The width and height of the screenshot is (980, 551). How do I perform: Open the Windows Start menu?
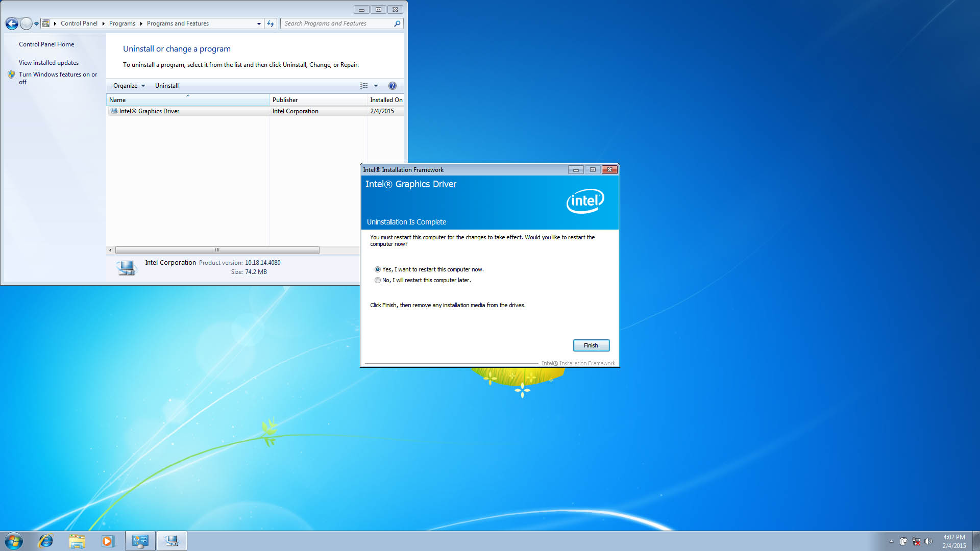pos(14,541)
